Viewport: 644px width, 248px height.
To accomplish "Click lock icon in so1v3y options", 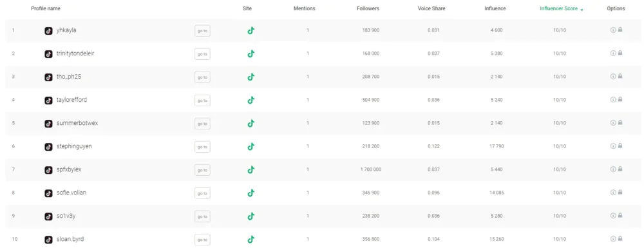I will click(620, 215).
